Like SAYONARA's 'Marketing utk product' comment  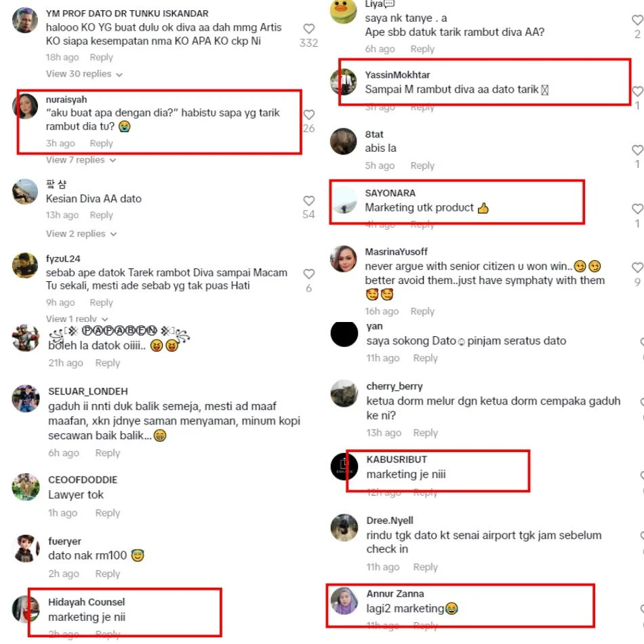(637, 209)
